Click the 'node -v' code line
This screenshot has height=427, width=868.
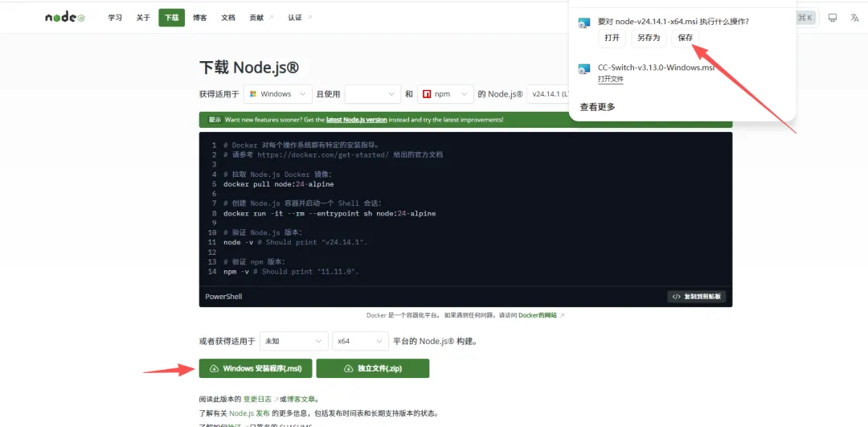pos(296,243)
